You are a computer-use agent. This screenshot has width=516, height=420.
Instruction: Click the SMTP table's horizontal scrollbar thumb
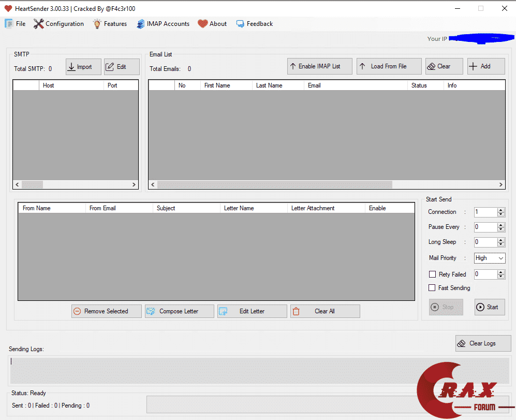[32, 184]
